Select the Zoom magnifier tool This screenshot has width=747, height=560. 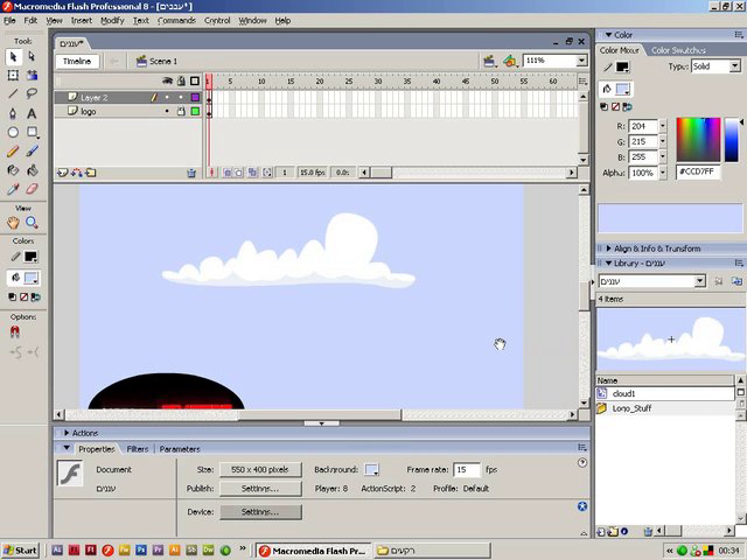[31, 222]
